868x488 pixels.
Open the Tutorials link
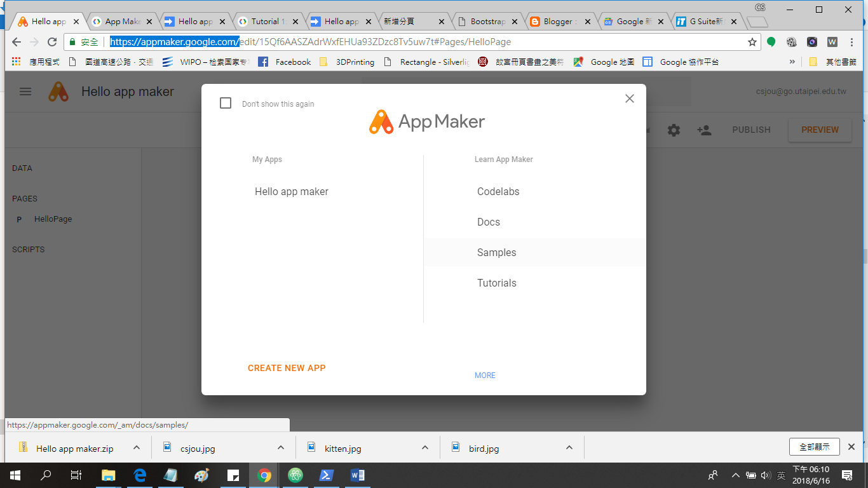[496, 283]
